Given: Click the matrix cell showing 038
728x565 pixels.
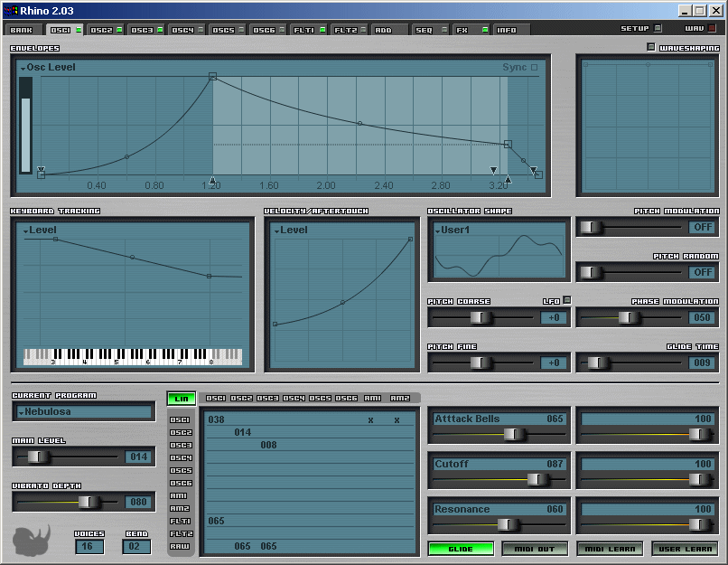Looking at the screenshot, I should click(x=217, y=420).
